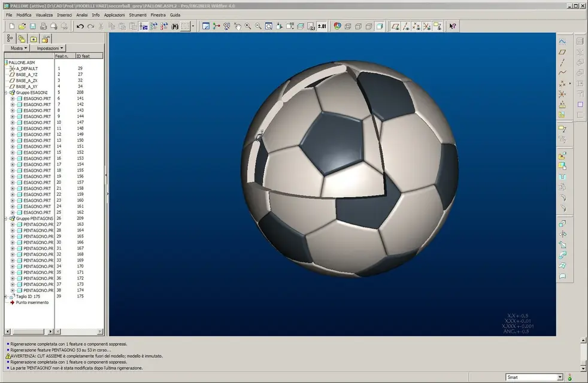Switch to the favorites navigator tab
The height and width of the screenshot is (383, 588).
click(x=34, y=39)
